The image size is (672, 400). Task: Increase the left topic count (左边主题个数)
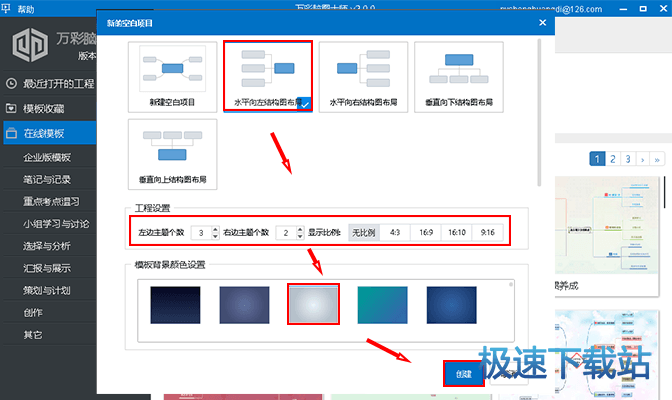[215, 229]
